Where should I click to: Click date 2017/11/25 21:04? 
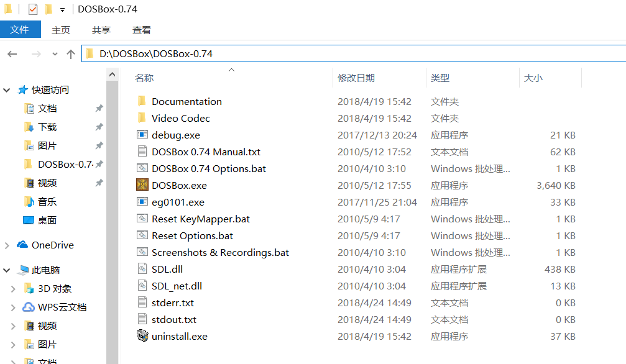pyautogui.click(x=377, y=202)
